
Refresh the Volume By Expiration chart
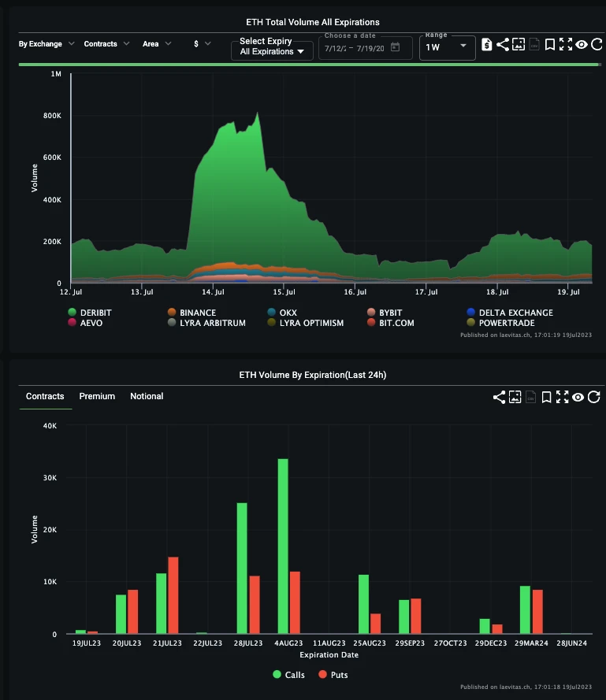[x=594, y=397]
